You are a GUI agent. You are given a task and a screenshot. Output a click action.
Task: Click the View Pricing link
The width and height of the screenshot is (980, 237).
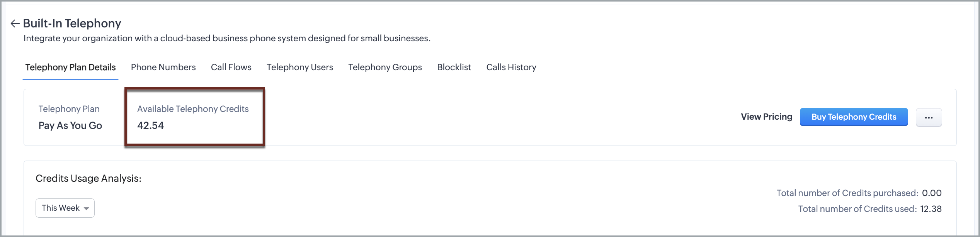(766, 117)
